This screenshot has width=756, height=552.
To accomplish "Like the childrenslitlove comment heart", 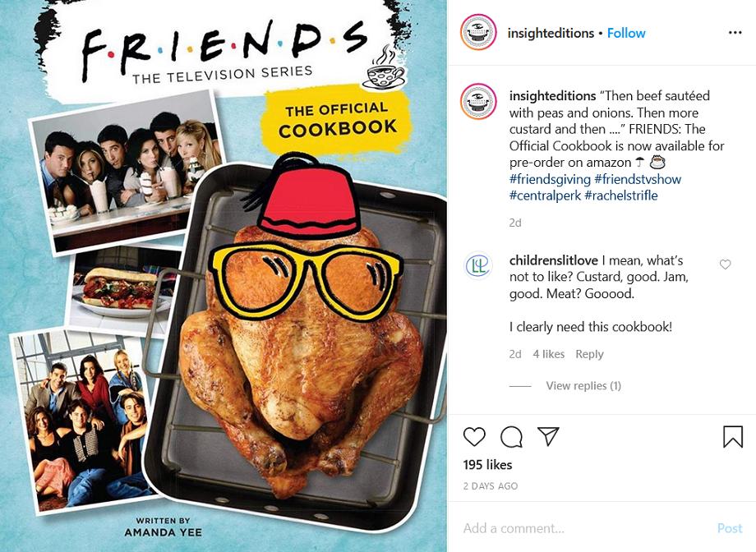I will tap(725, 264).
